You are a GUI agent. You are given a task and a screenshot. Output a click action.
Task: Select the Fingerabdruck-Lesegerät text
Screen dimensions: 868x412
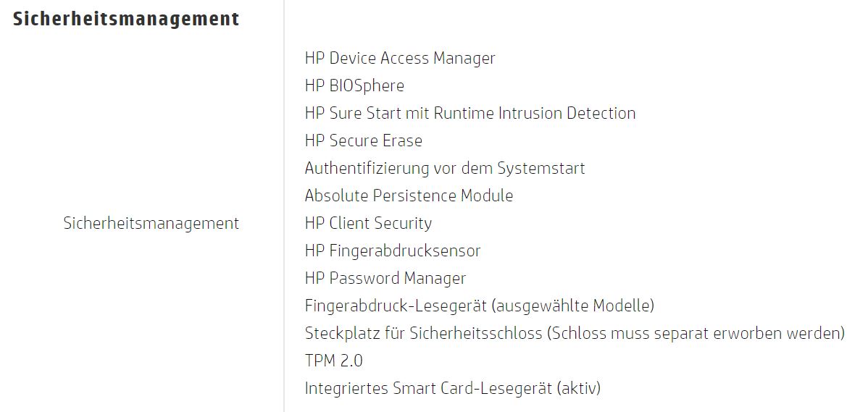click(x=396, y=306)
